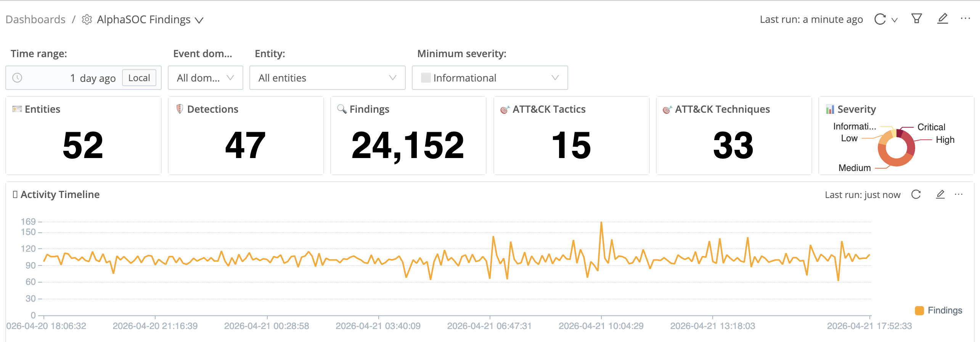Open the All entities dropdown
This screenshot has width=980, height=342.
point(327,78)
